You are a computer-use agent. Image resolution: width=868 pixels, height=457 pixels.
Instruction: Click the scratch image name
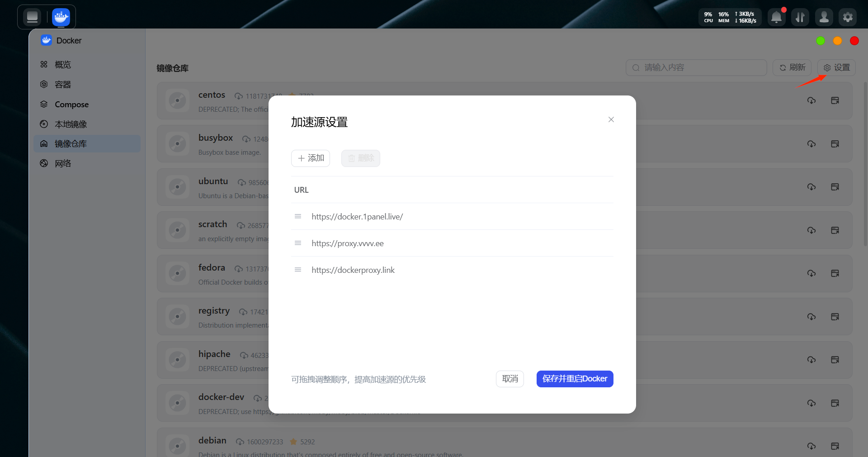point(212,224)
